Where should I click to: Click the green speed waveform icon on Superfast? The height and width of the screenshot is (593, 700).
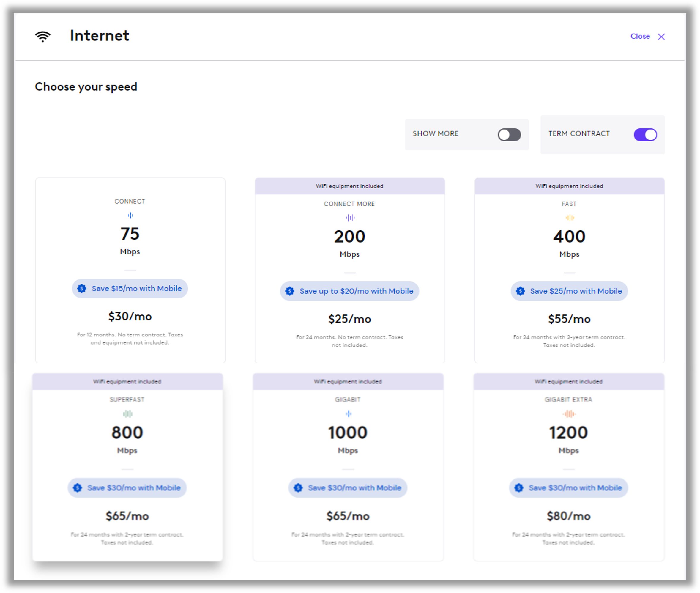coord(127,414)
